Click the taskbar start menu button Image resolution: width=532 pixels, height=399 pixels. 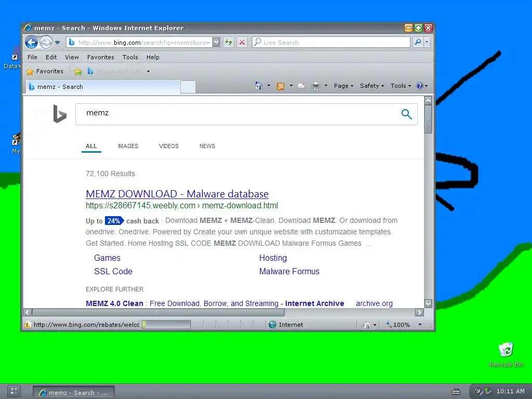point(14,391)
